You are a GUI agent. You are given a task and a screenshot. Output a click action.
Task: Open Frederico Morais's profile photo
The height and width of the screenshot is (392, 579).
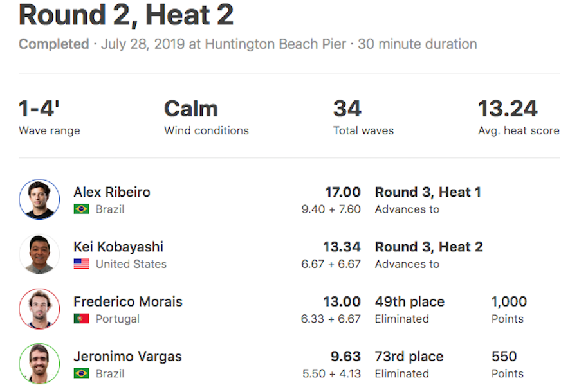coord(39,309)
